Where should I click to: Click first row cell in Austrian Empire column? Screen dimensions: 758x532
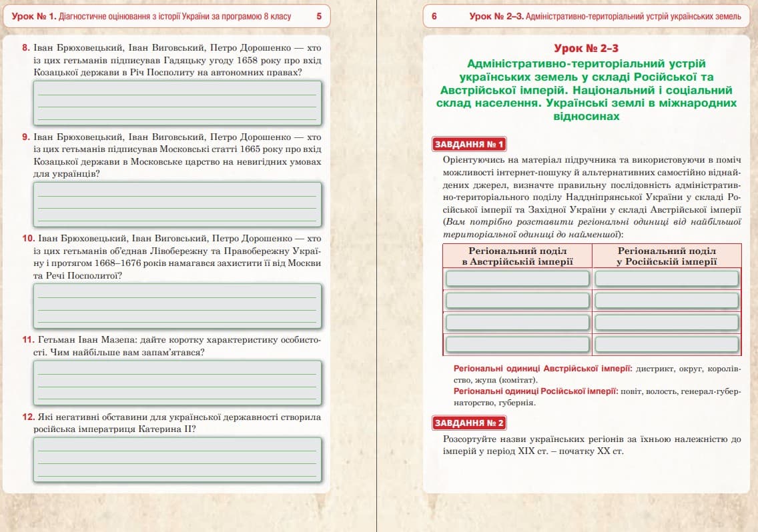coord(517,279)
